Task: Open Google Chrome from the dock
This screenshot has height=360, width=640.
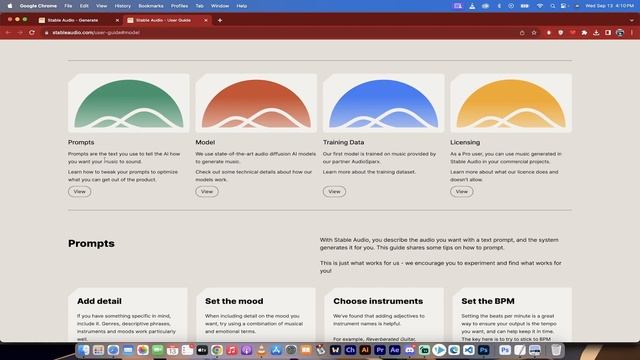Action: click(x=217, y=350)
